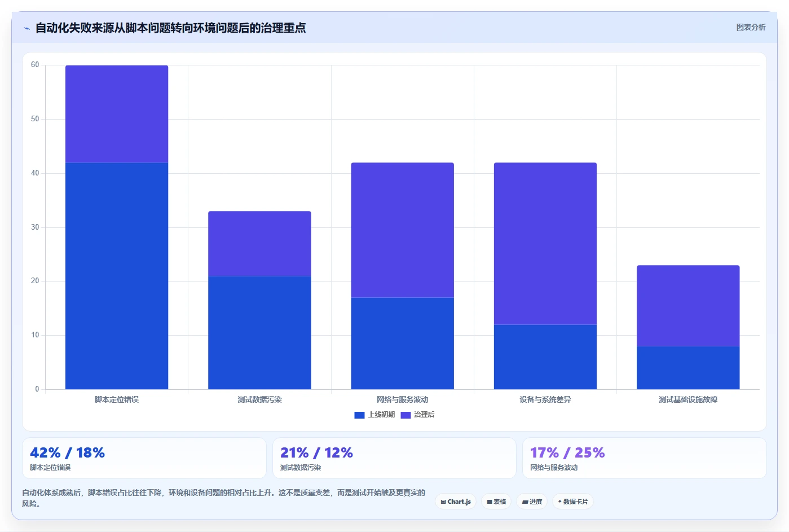
Task: Click the blue 上线初期 bar for 测试基础设施故障
Action: pyautogui.click(x=688, y=367)
